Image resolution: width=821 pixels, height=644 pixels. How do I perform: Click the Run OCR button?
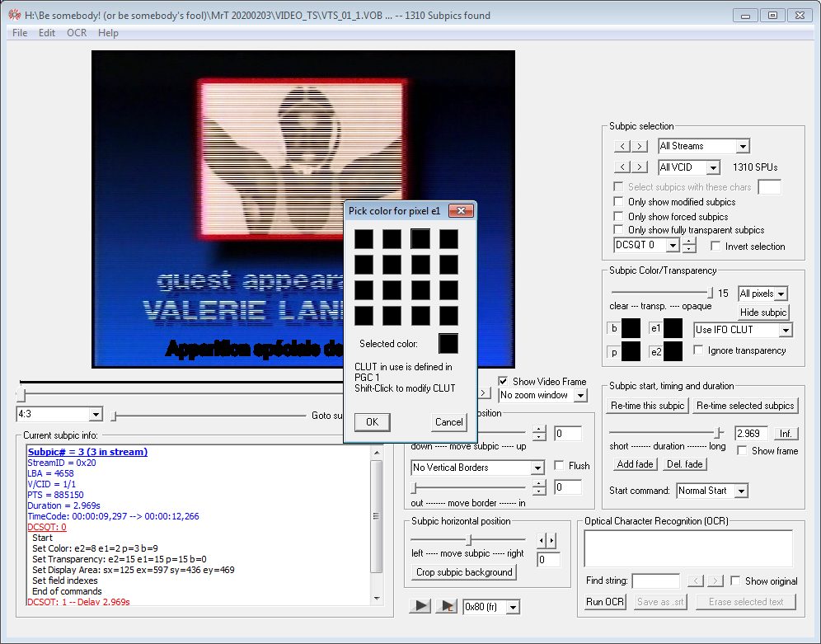point(605,602)
